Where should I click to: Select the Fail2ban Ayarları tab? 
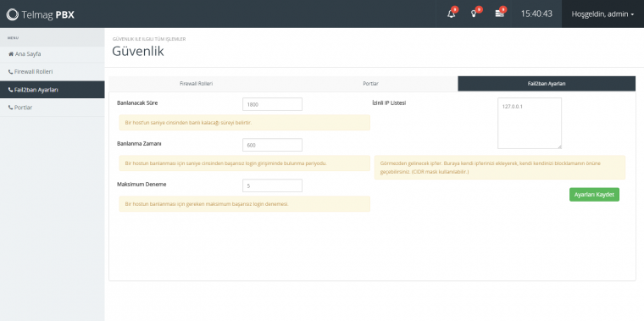[547, 83]
